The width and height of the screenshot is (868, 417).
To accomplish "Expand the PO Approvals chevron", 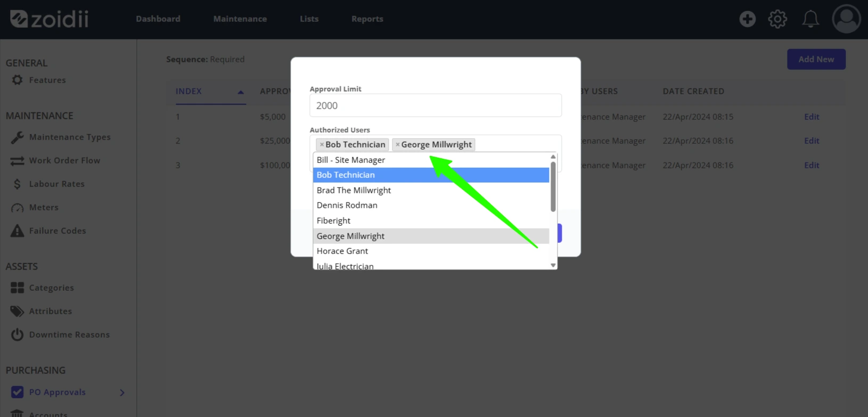I will click(x=122, y=393).
